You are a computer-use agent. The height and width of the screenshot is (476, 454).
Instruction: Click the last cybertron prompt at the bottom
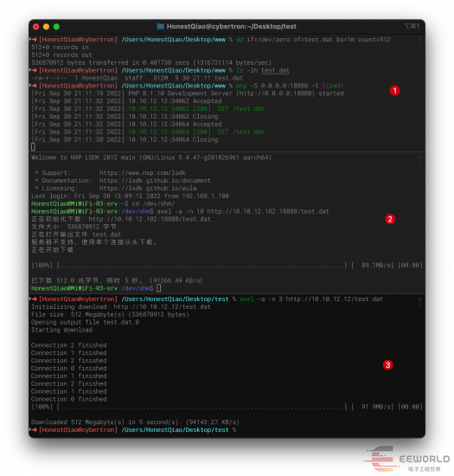[132, 430]
